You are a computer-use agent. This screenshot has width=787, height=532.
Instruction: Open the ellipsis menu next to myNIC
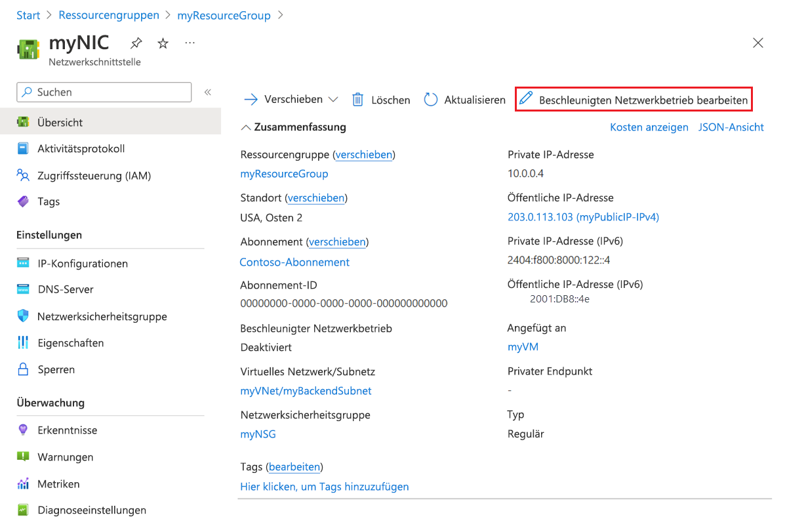(189, 43)
